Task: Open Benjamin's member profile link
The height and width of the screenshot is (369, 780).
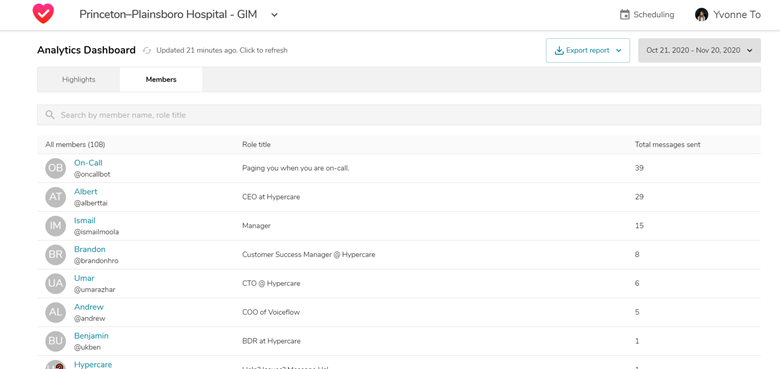Action: pos(91,336)
